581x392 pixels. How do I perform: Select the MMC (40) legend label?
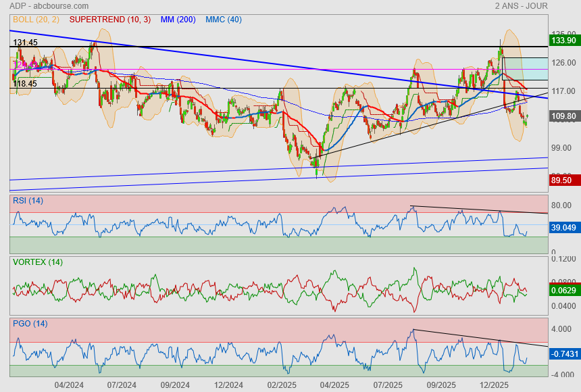223,20
